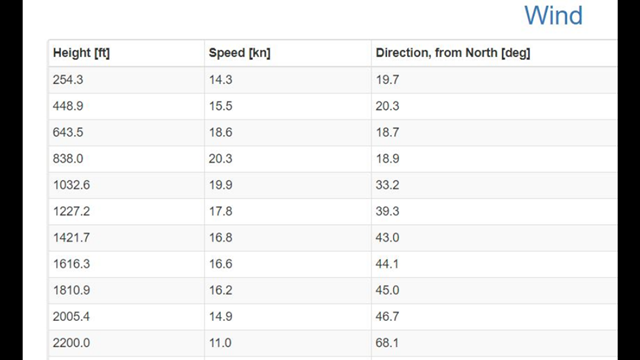Click the speed value 14.9
This screenshot has width=640, height=360.
pyautogui.click(x=220, y=317)
